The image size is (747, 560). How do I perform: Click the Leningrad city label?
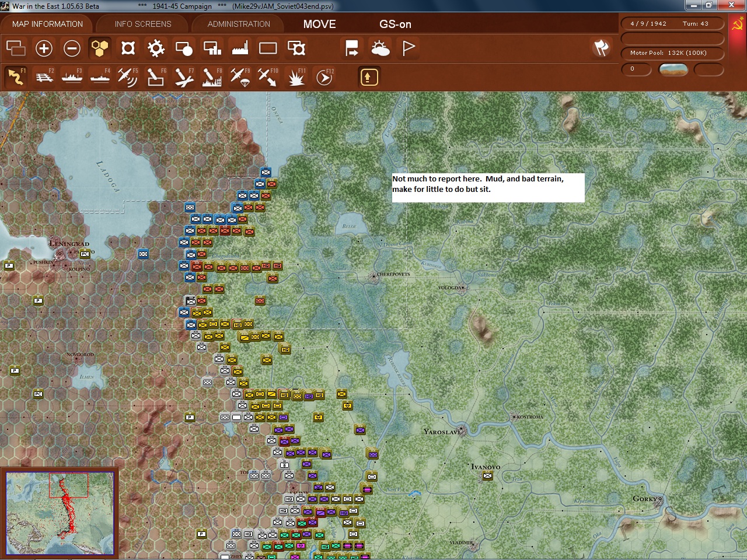point(69,243)
